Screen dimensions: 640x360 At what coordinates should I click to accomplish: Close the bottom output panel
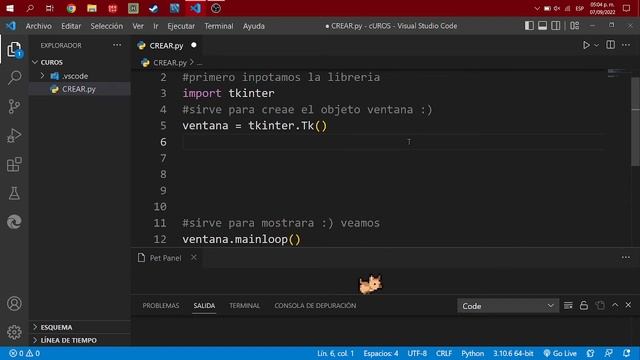tap(628, 305)
